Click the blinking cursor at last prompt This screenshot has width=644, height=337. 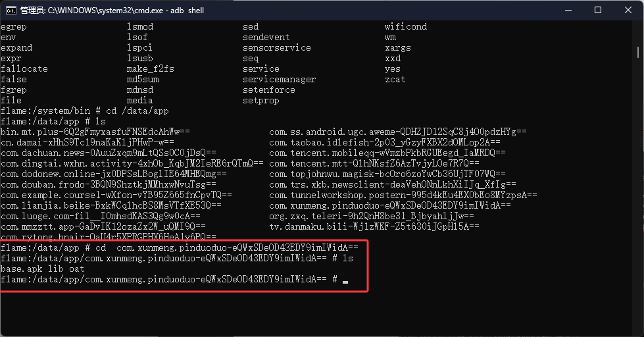[x=345, y=282]
